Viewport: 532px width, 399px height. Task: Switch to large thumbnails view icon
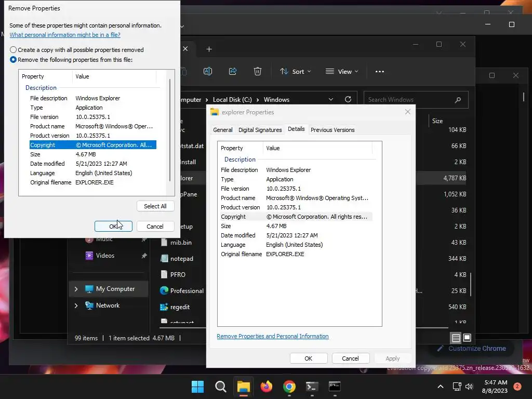(467, 338)
